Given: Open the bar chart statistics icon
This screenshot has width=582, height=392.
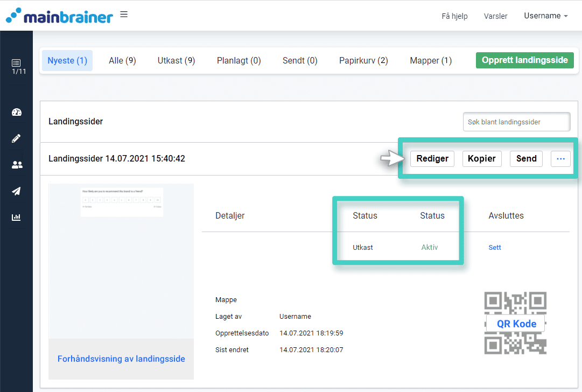Looking at the screenshot, I should point(16,218).
